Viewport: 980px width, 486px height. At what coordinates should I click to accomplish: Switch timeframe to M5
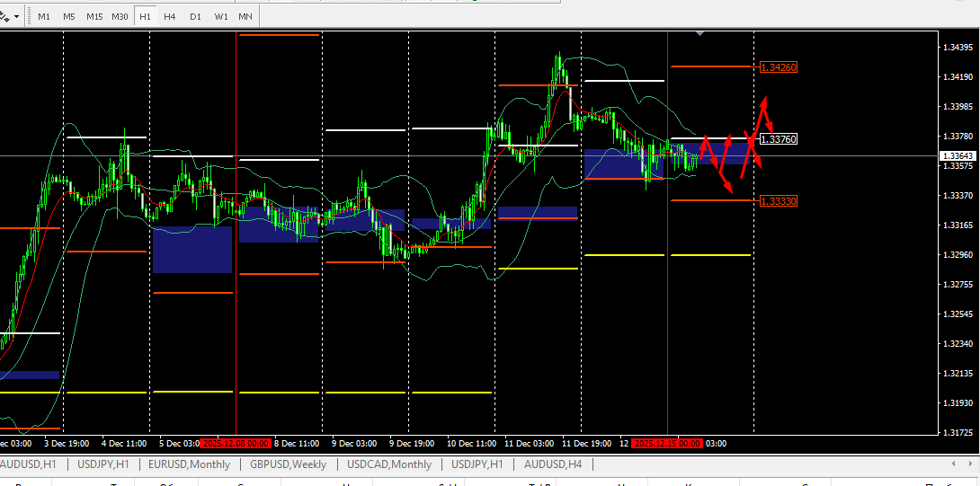pyautogui.click(x=69, y=17)
